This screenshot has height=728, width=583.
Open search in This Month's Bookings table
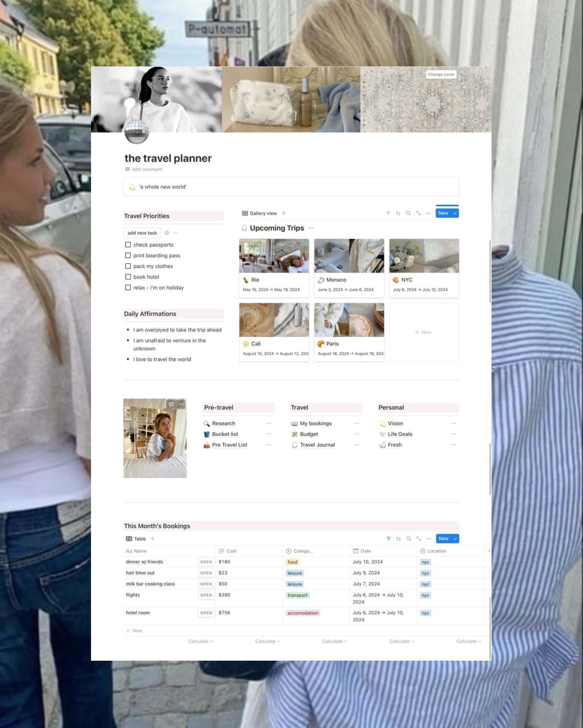408,538
